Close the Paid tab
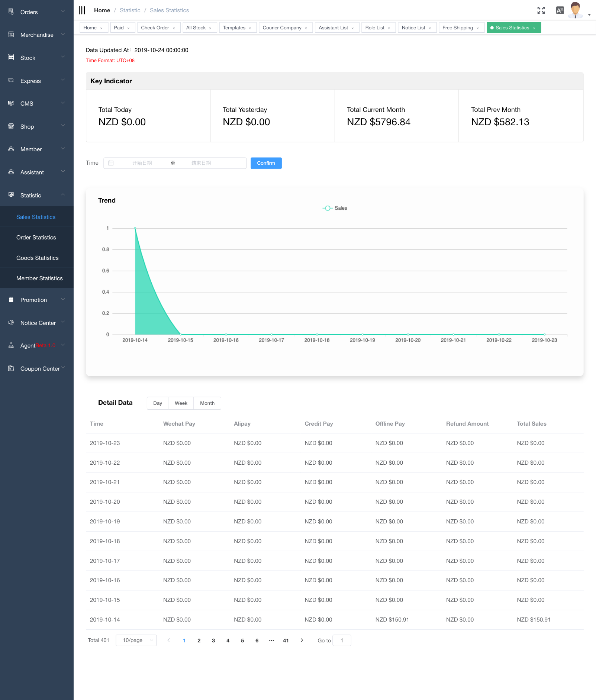Image resolution: width=596 pixels, height=700 pixels. (x=129, y=28)
